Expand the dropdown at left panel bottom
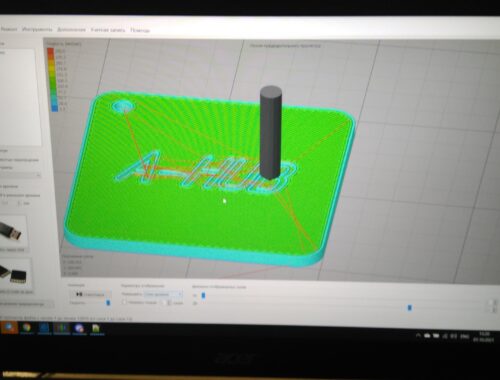 pyautogui.click(x=26, y=304)
